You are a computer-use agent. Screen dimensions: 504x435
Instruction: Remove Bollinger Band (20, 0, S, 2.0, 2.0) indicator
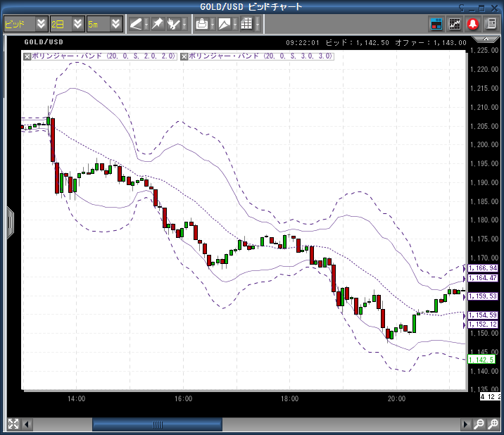pos(27,56)
